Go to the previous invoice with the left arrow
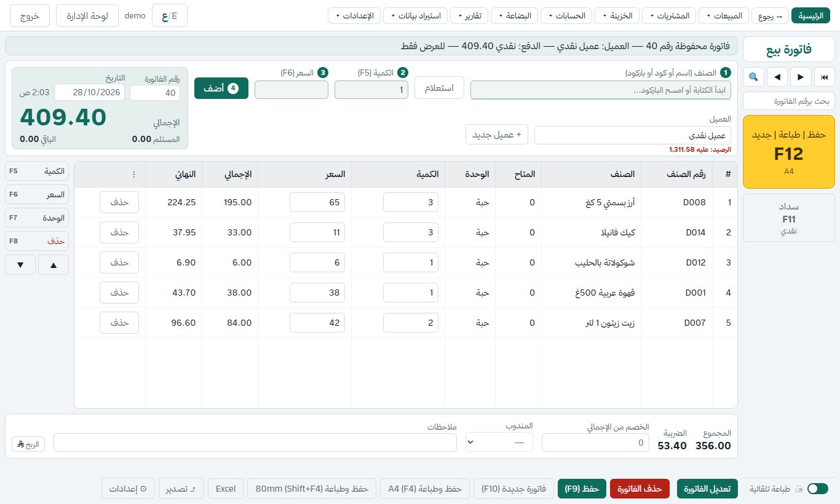 point(777,77)
